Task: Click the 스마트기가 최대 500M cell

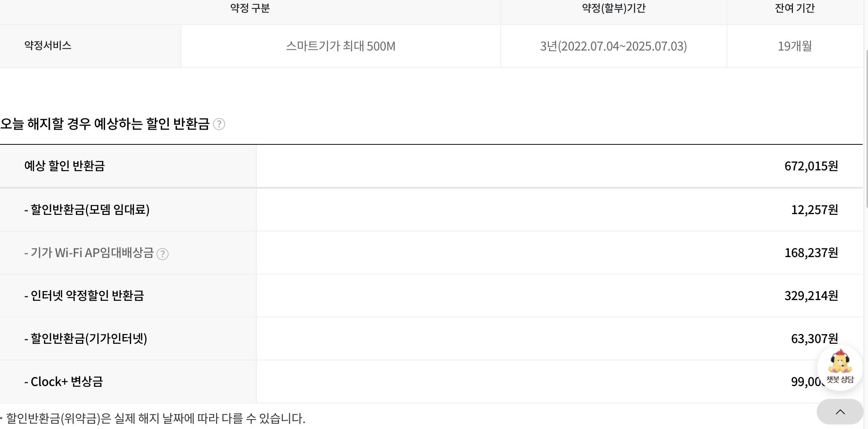Action: tap(340, 46)
